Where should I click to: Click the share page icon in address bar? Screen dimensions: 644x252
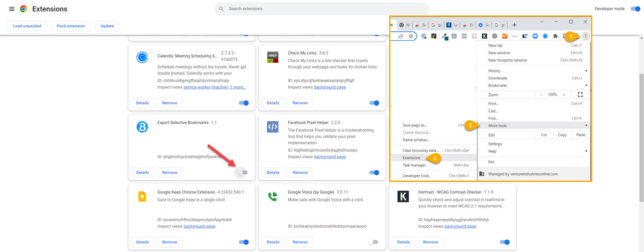pos(400,36)
